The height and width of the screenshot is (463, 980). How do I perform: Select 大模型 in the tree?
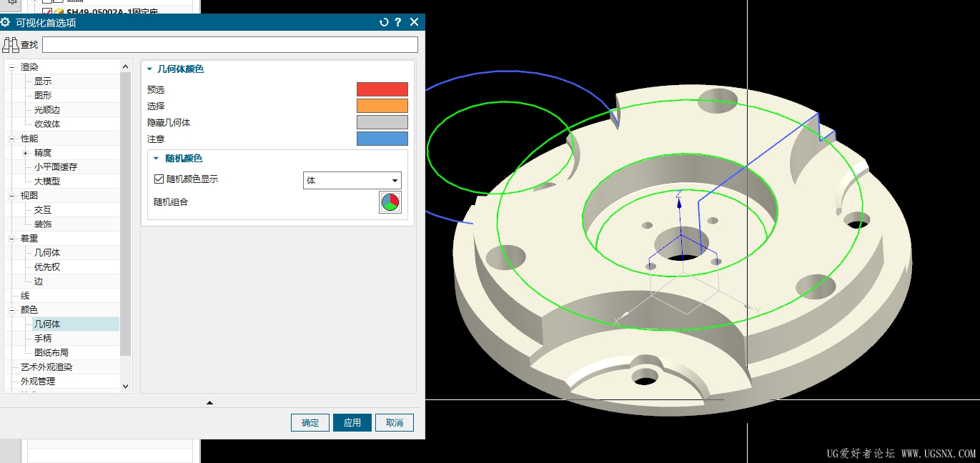pyautogui.click(x=47, y=181)
